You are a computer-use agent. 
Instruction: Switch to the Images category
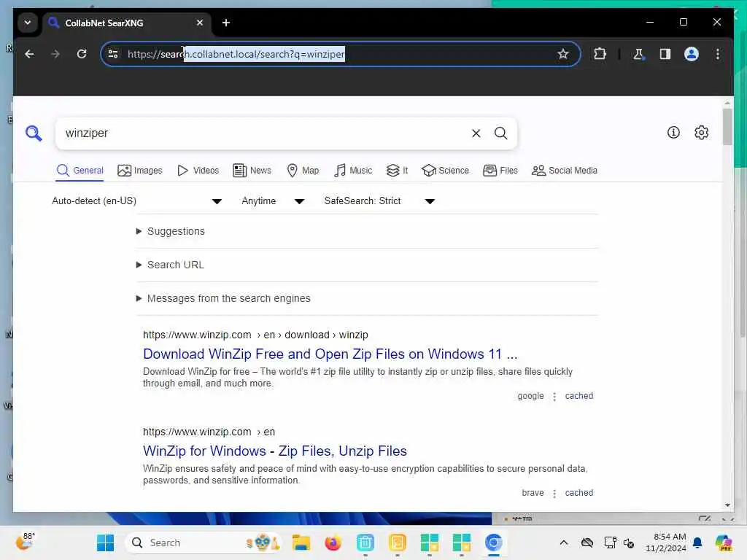(x=139, y=171)
